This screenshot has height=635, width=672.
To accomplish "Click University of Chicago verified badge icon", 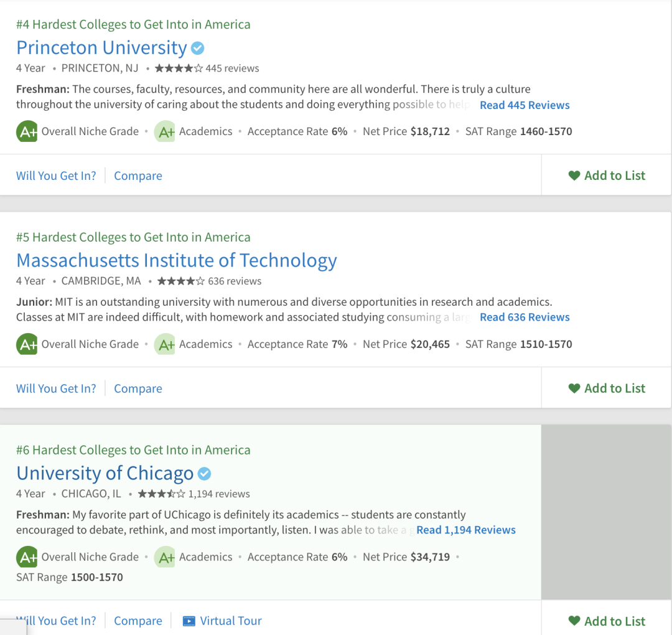I will pyautogui.click(x=204, y=474).
